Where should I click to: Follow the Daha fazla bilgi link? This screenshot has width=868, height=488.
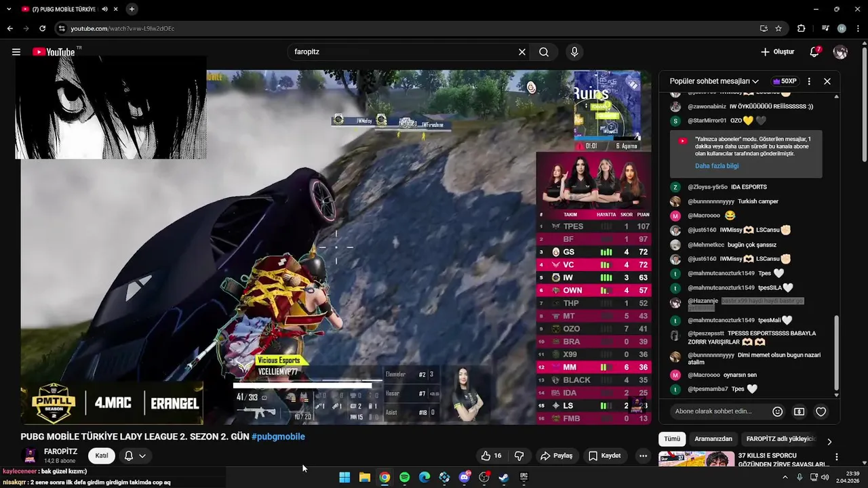[717, 166]
